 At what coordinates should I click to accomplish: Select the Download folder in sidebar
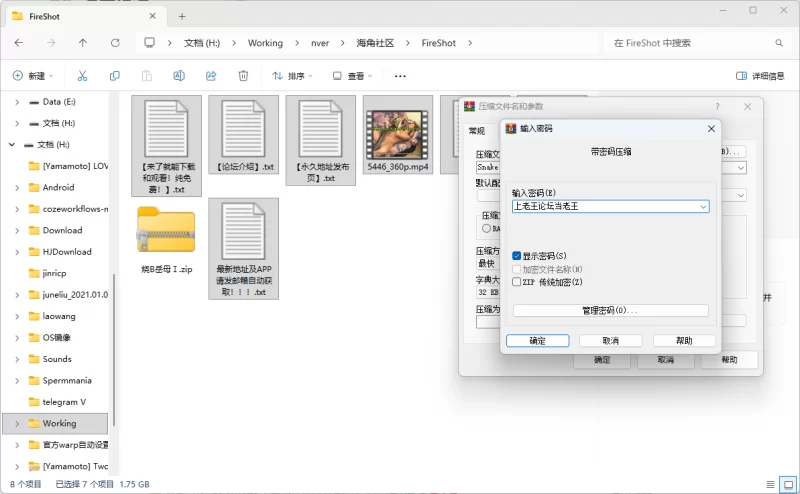point(62,230)
